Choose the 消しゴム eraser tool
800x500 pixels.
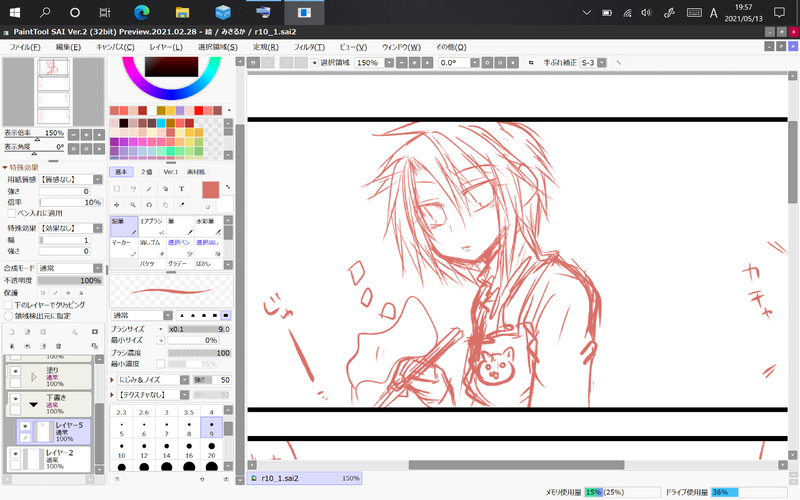[x=152, y=247]
